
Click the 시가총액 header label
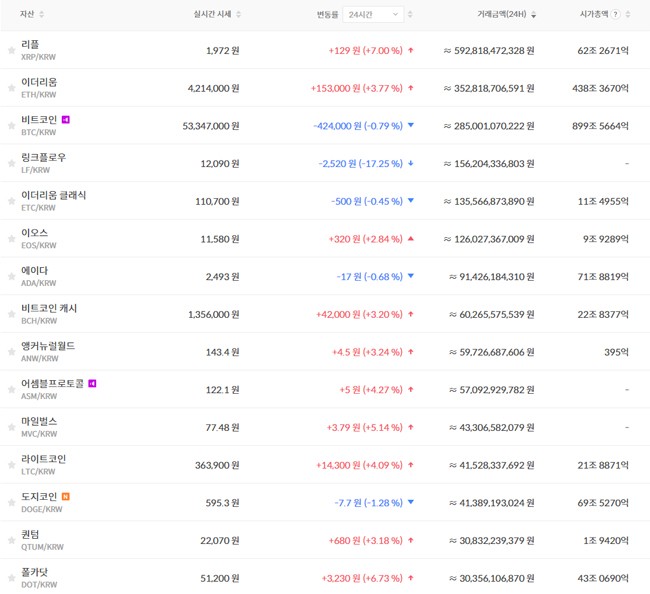pyautogui.click(x=594, y=14)
